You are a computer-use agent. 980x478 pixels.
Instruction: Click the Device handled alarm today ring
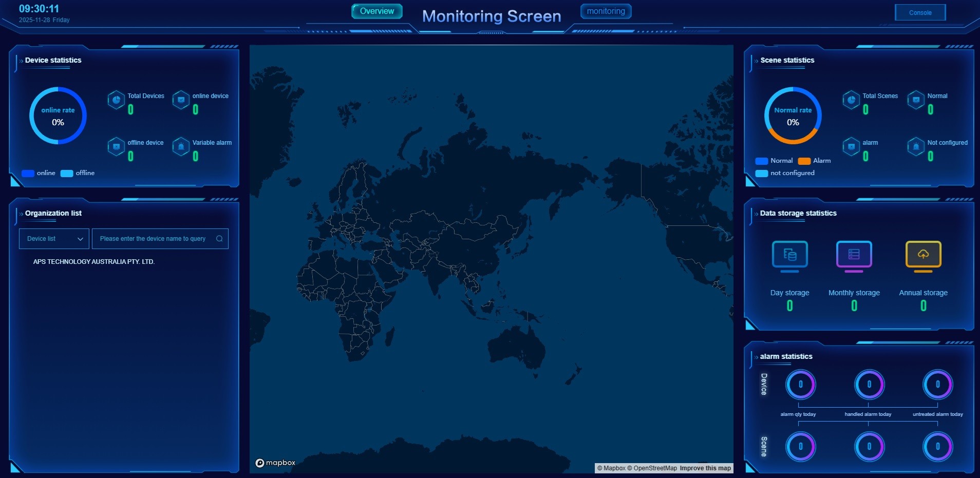click(x=869, y=385)
